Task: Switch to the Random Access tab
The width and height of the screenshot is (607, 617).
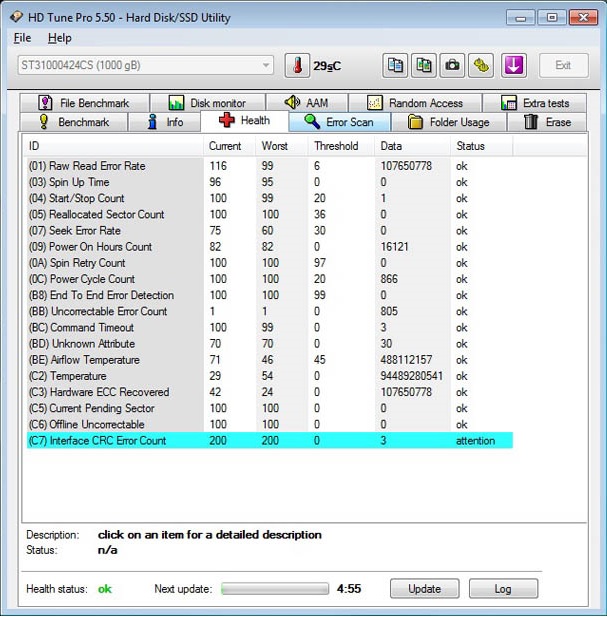Action: tap(415, 103)
